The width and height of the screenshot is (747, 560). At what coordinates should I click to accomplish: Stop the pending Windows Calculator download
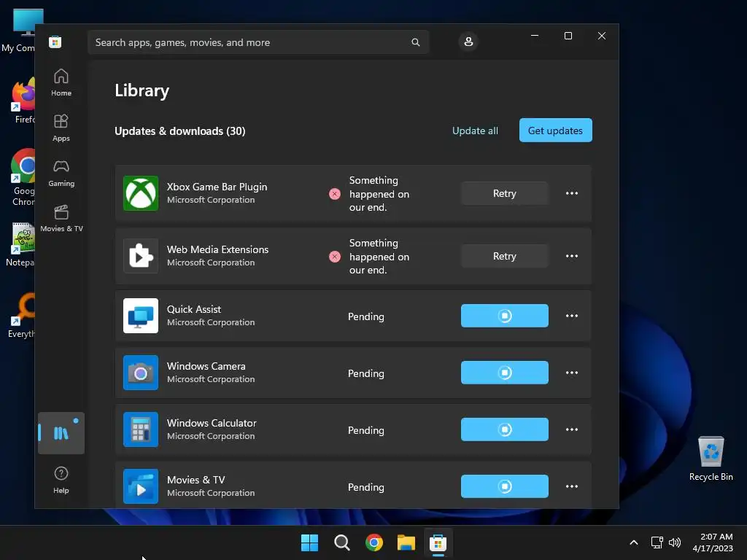click(x=505, y=429)
